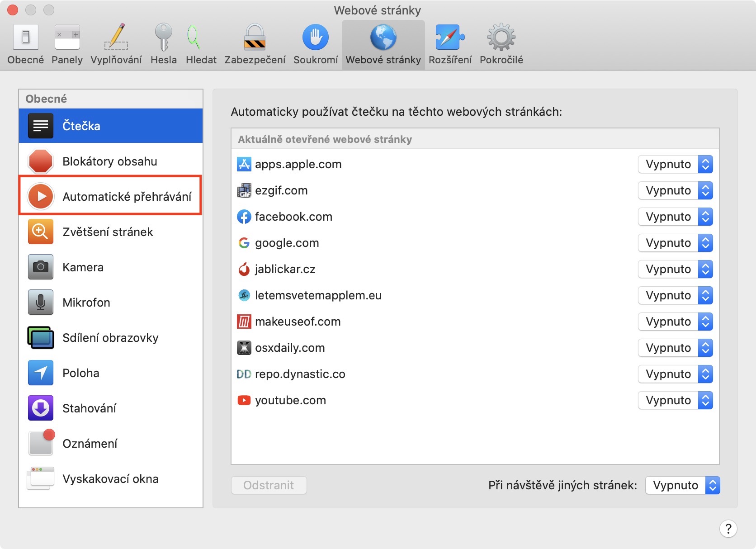Open Pokročilé gear settings
The image size is (756, 549).
click(501, 38)
